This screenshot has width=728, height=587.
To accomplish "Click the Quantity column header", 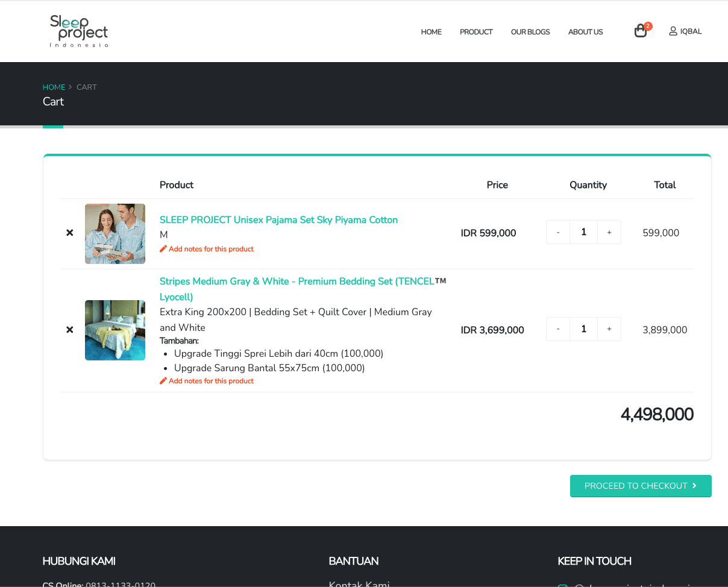I will pyautogui.click(x=588, y=185).
